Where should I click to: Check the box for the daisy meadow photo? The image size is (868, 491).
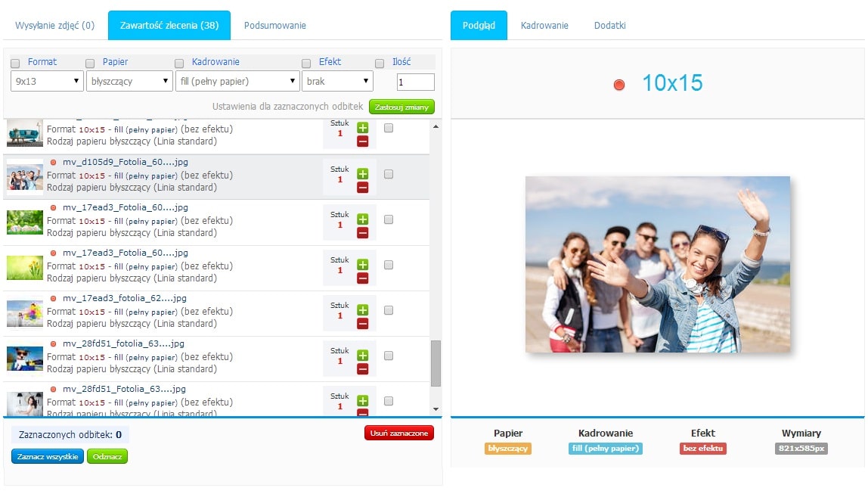tap(389, 219)
